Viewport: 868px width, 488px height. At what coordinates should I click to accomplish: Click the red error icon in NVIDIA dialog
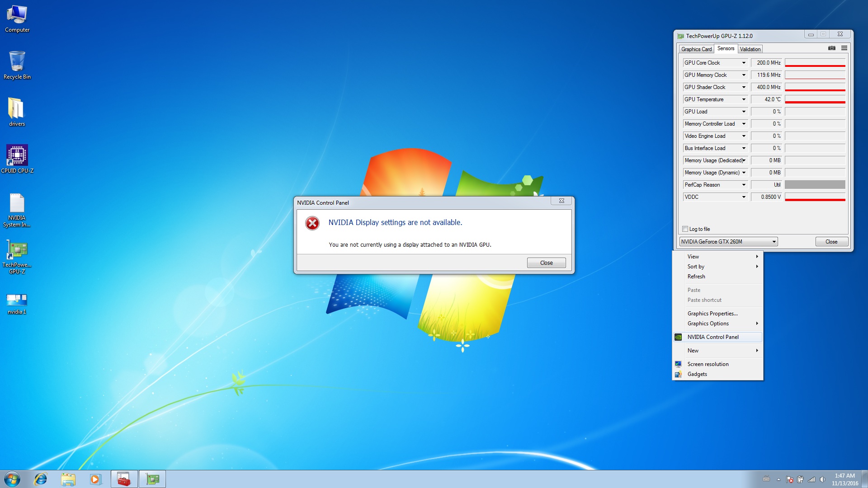pyautogui.click(x=312, y=223)
